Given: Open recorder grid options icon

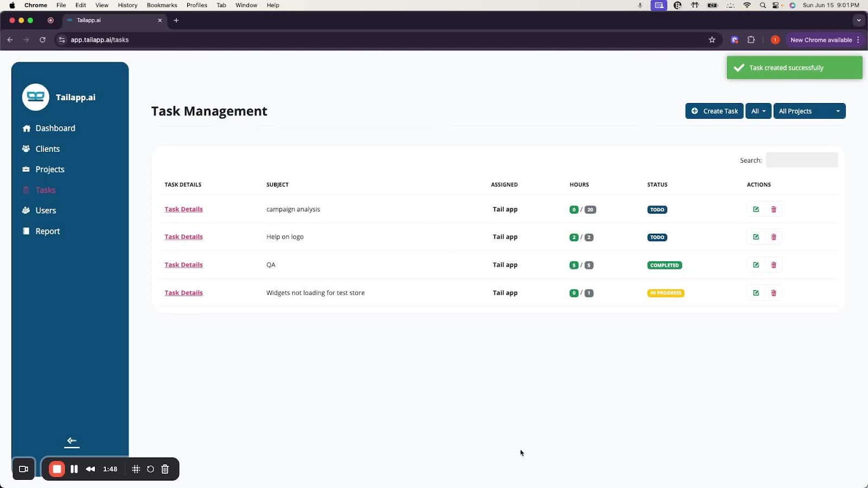Looking at the screenshot, I should click(136, 469).
